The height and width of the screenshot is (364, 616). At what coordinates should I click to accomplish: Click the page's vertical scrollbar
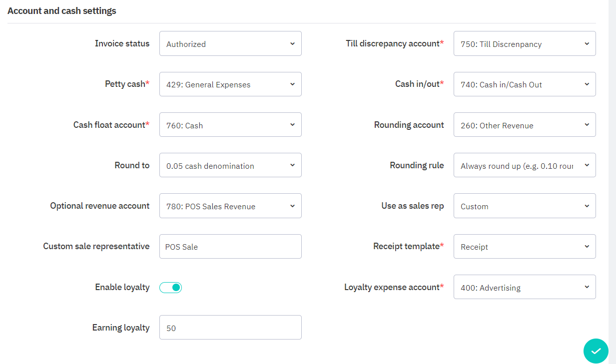(612, 150)
